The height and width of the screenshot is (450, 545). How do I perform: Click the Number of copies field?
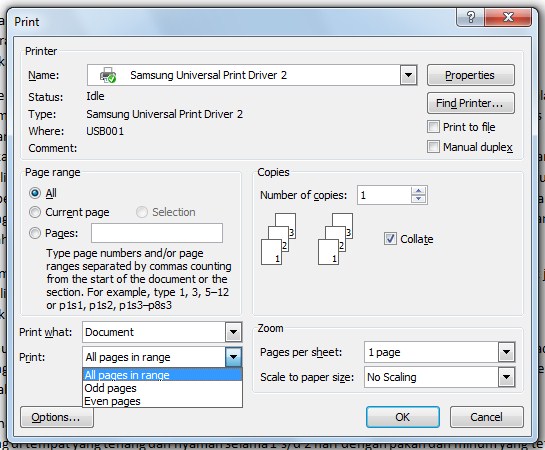coord(384,195)
